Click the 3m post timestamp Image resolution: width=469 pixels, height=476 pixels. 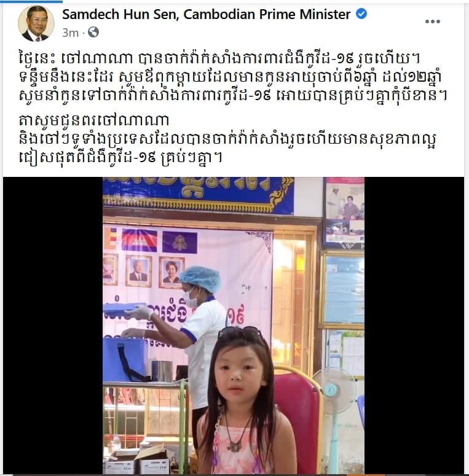pyautogui.click(x=70, y=33)
